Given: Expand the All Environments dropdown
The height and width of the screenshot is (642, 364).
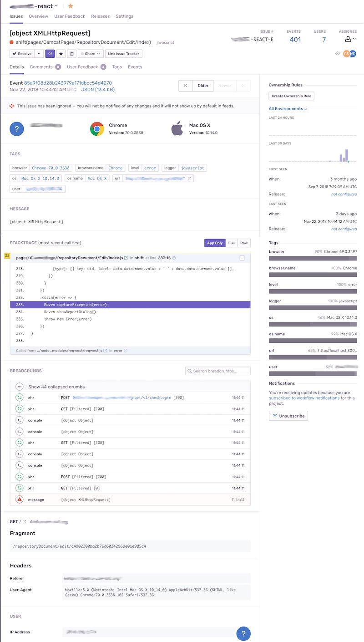Looking at the screenshot, I should point(288,109).
